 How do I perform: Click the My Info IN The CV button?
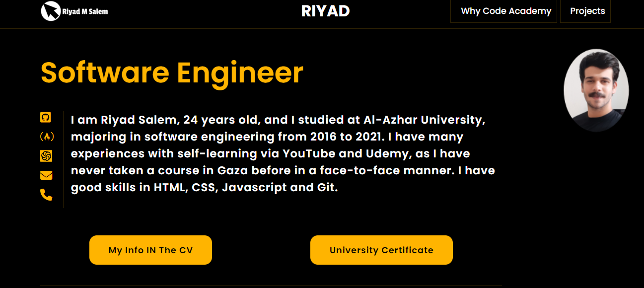[150, 250]
